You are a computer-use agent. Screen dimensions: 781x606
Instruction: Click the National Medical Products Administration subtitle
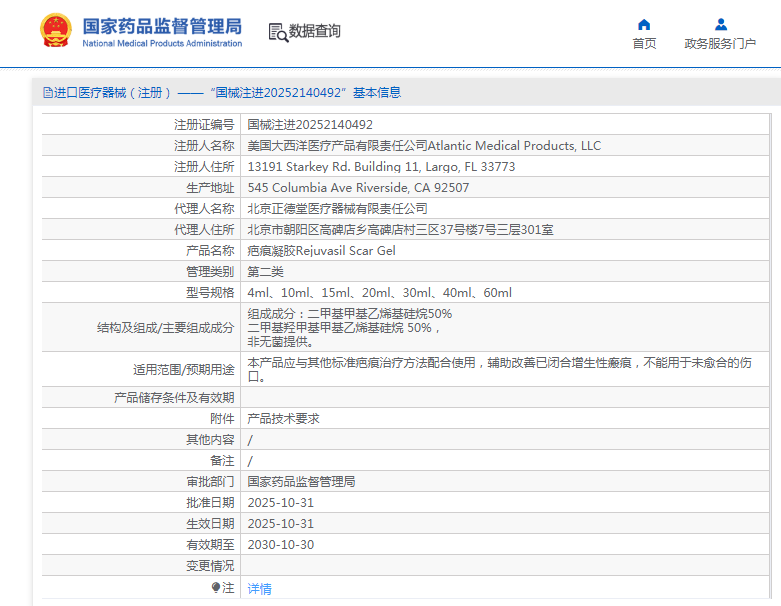point(161,44)
